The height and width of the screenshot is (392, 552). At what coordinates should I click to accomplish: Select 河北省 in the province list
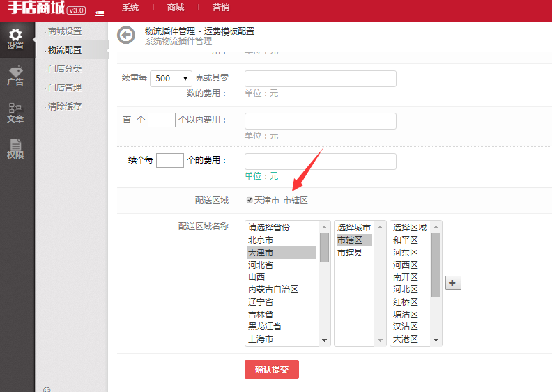[261, 265]
